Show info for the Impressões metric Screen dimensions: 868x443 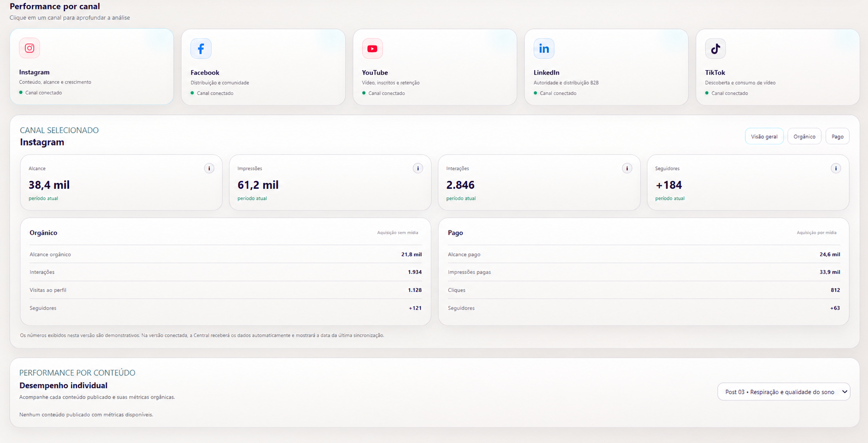pos(418,169)
